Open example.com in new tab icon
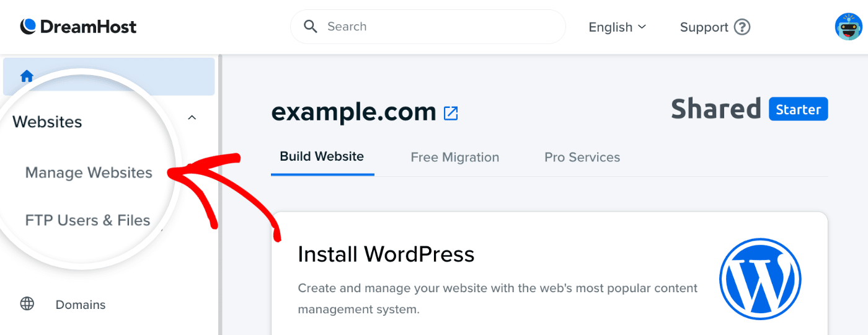Viewport: 868px width, 335px height. tap(451, 113)
